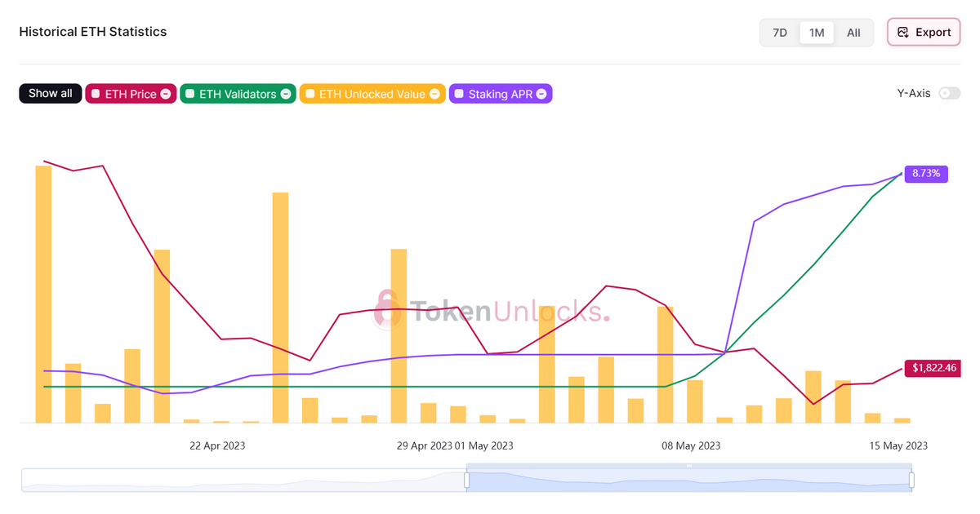Toggle the Y-Axis switch
Viewport: 980px width, 514px height.
coord(949,93)
